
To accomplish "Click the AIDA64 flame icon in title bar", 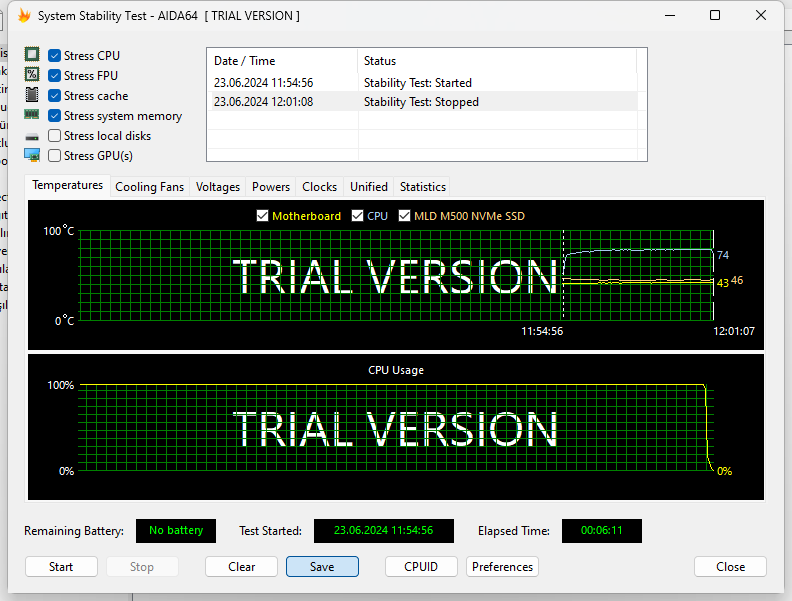I will [24, 16].
